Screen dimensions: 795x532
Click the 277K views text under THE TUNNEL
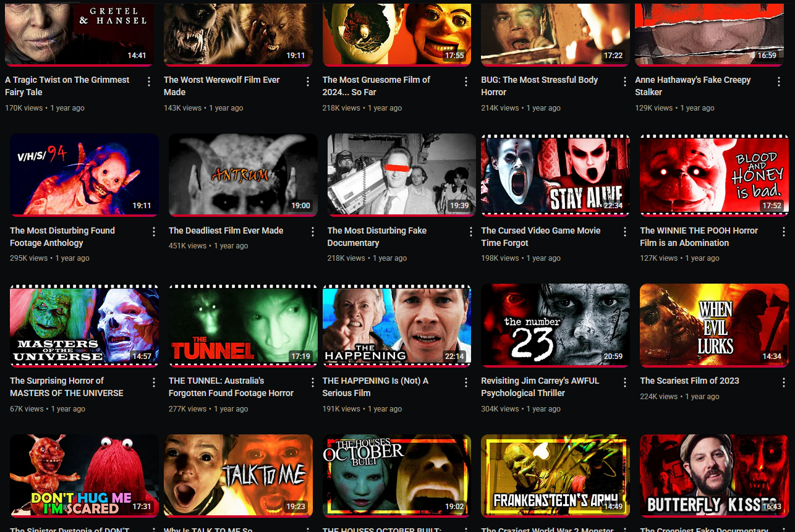point(187,409)
